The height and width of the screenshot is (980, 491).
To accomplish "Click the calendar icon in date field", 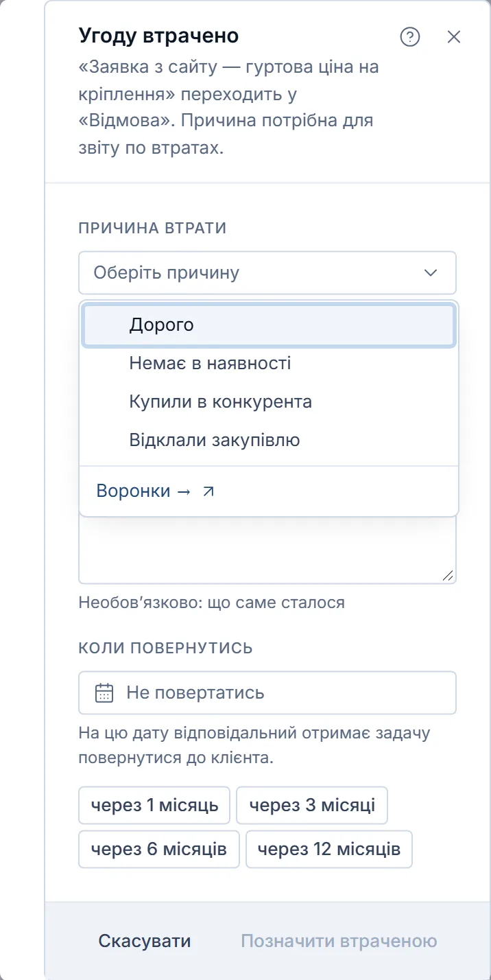I will pos(104,692).
